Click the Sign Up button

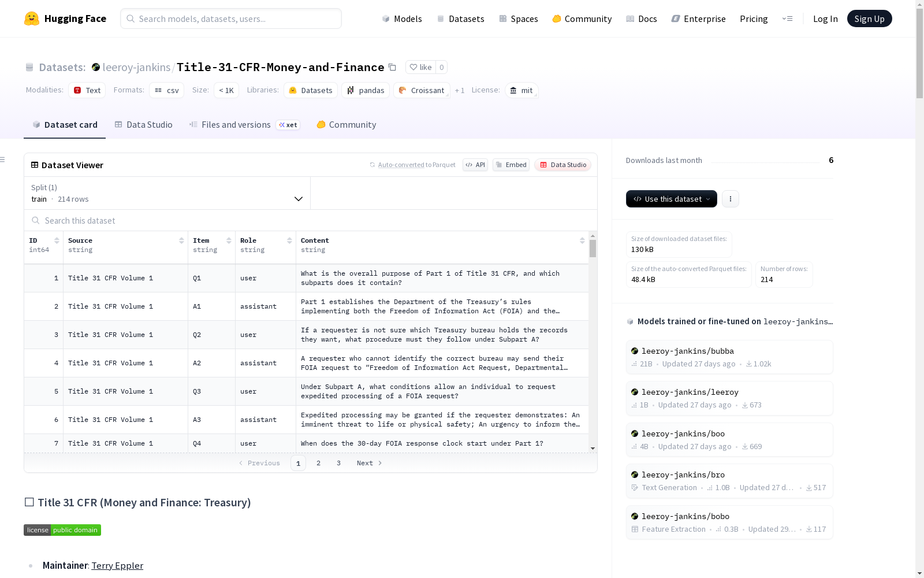[870, 18]
